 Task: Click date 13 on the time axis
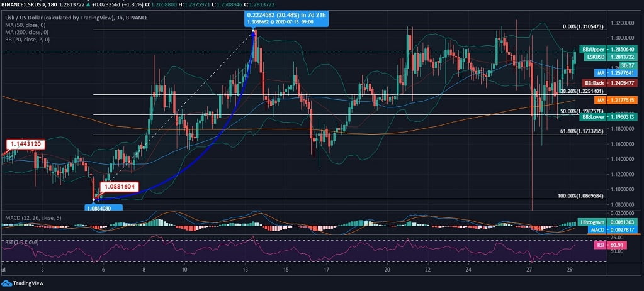tap(245, 270)
